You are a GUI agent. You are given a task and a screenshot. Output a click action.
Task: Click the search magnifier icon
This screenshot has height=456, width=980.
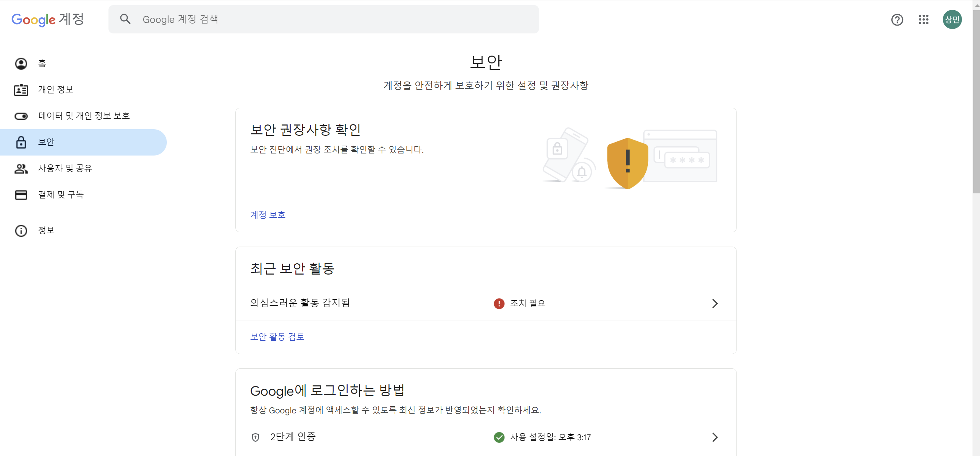tap(125, 19)
